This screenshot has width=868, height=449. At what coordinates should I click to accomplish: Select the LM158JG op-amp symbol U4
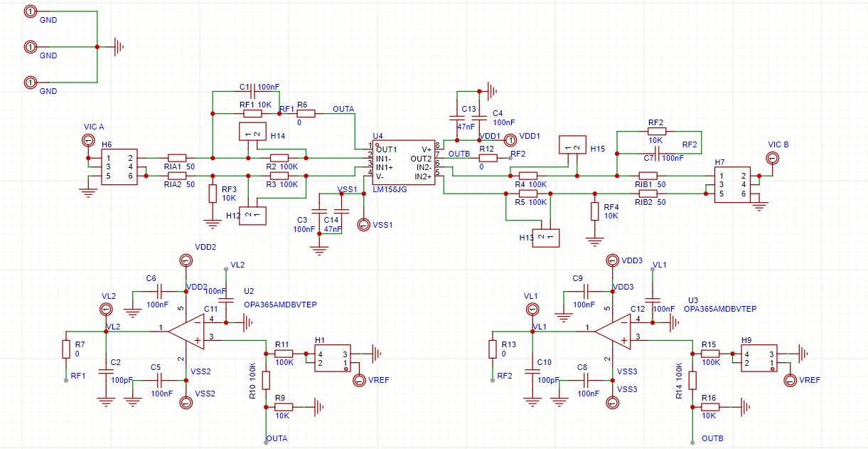point(405,164)
